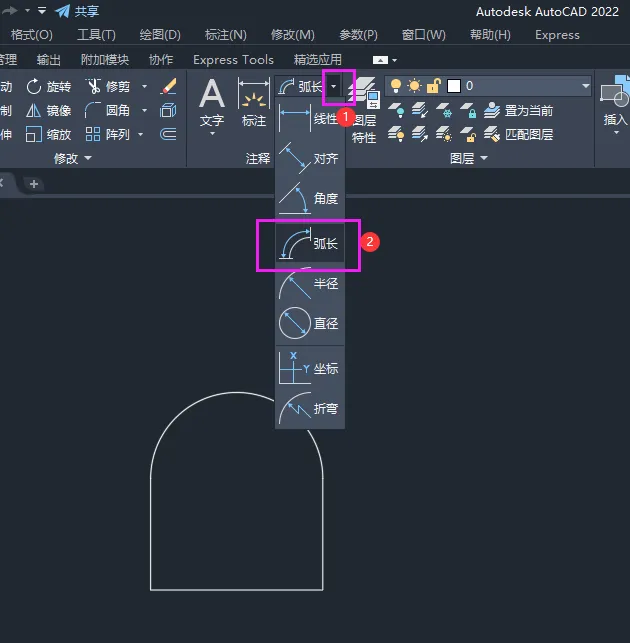Viewport: 630px width, 643px height.
Task: Pick the 缩放 scale tool
Action: [x=48, y=134]
